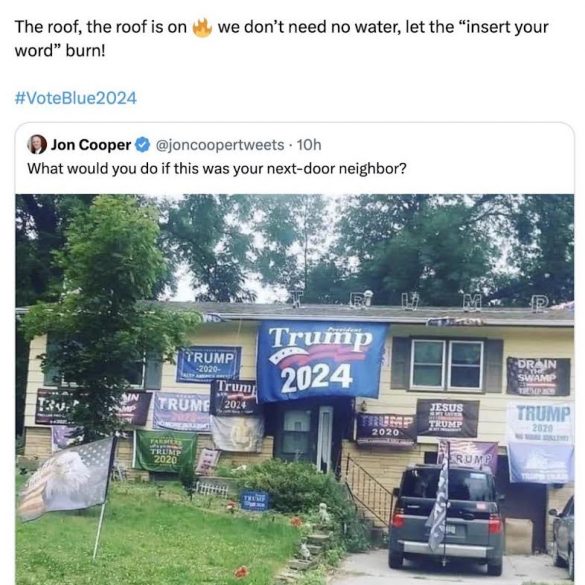The height and width of the screenshot is (585, 585).
Task: Click the green Trump 2020 flag in photo
Action: point(165,452)
